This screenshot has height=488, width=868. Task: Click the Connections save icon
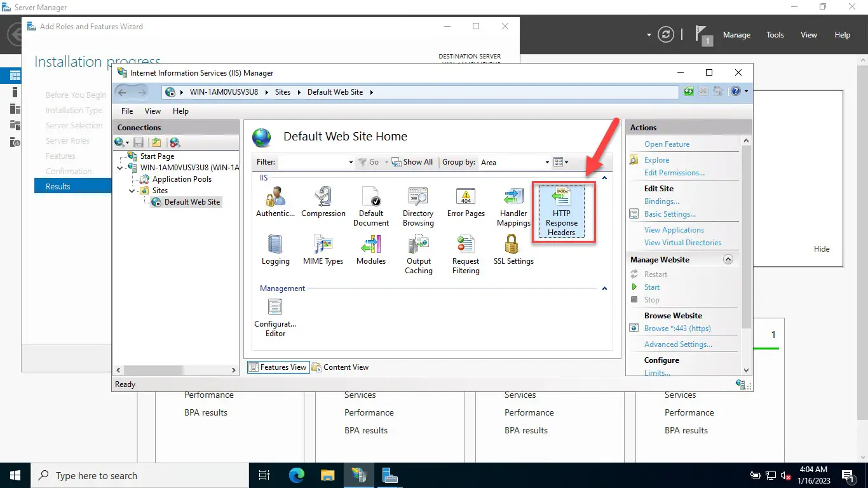pyautogui.click(x=139, y=142)
